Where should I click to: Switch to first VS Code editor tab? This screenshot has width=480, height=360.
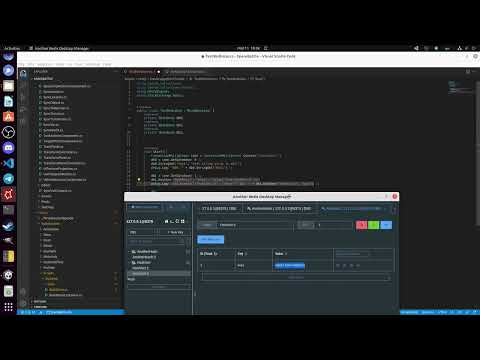pyautogui.click(x=142, y=72)
